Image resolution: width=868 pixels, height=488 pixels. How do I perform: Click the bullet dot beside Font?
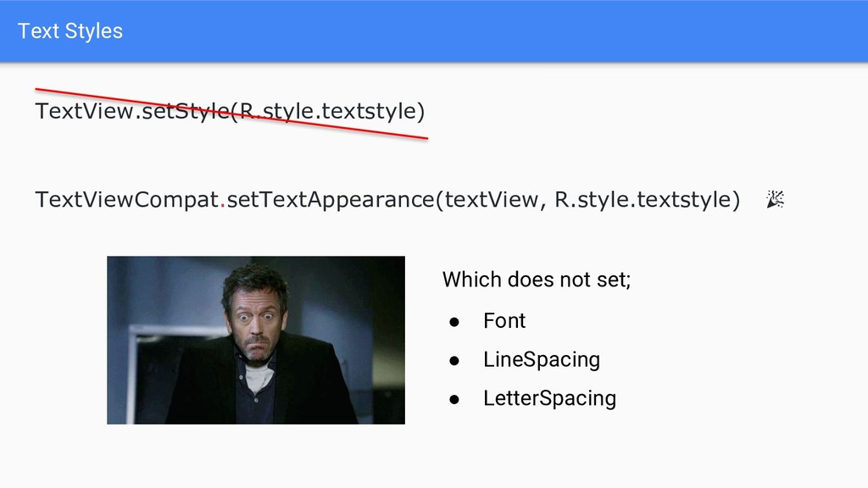tap(454, 322)
